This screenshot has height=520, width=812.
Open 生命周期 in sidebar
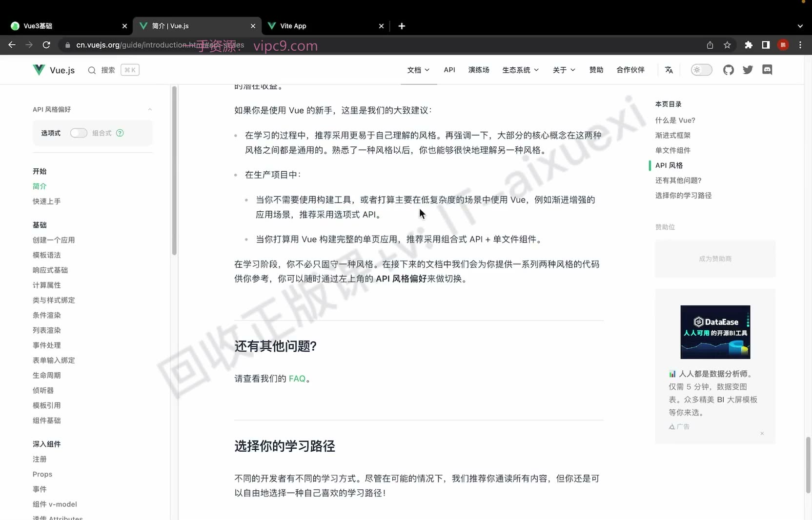point(46,375)
